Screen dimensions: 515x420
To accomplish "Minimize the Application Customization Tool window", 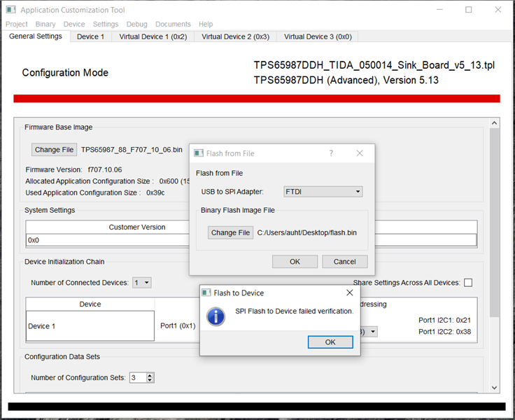I will 440,10.
